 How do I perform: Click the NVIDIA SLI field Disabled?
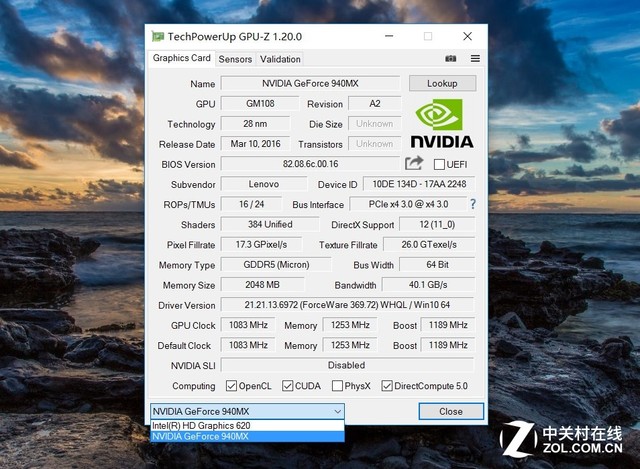[347, 365]
